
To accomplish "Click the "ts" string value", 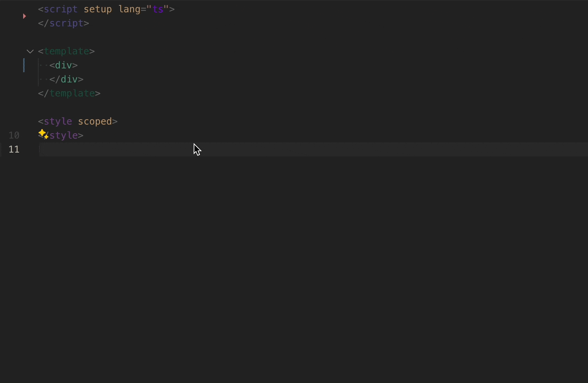I will 158,9.
